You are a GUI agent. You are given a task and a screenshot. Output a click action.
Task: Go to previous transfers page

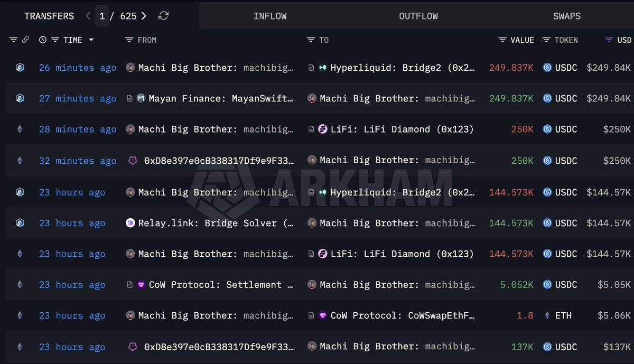point(88,16)
